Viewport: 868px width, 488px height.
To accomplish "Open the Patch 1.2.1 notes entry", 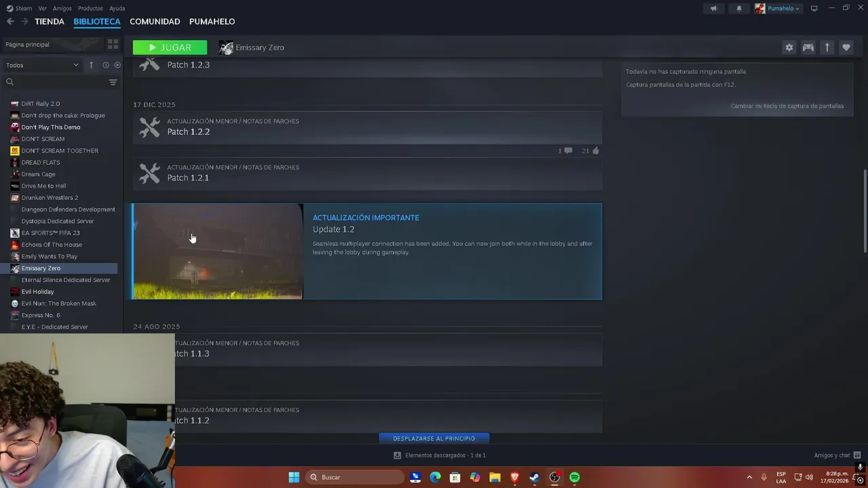I will tap(367, 174).
